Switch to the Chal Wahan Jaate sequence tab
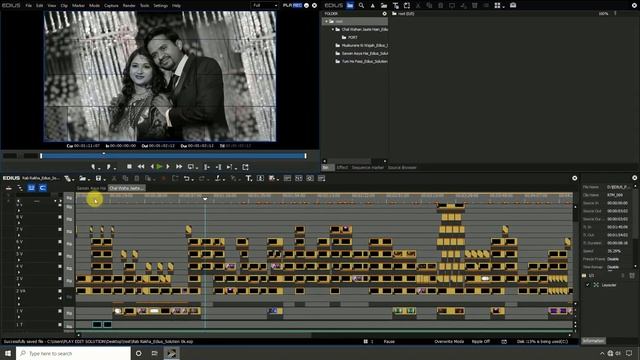Screen dimensions: 640x360 point(126,188)
